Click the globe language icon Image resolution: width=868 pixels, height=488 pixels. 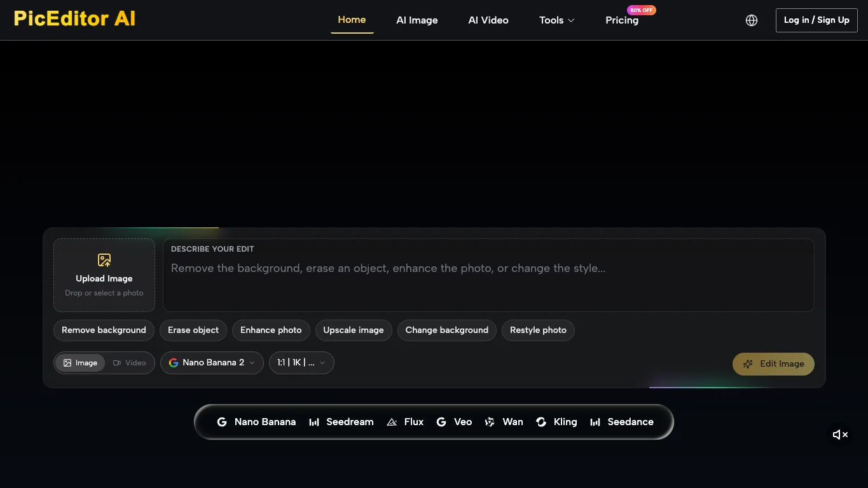point(752,20)
